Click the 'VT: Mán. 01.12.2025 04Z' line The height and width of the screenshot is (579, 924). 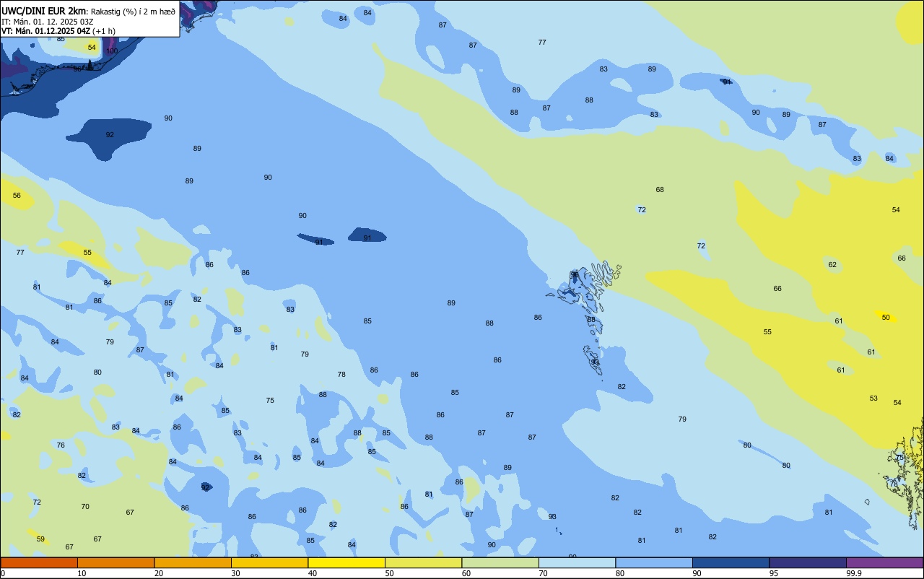pos(45,31)
